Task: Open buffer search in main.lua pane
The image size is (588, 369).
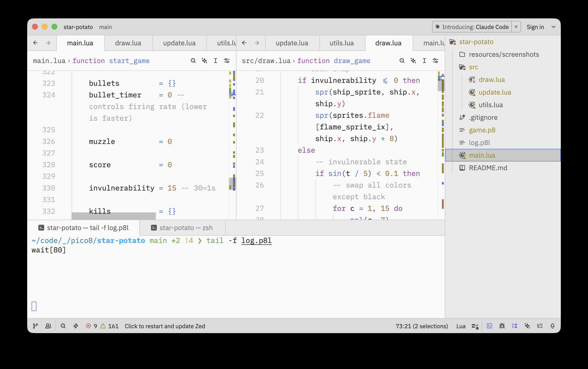Action: click(x=193, y=61)
